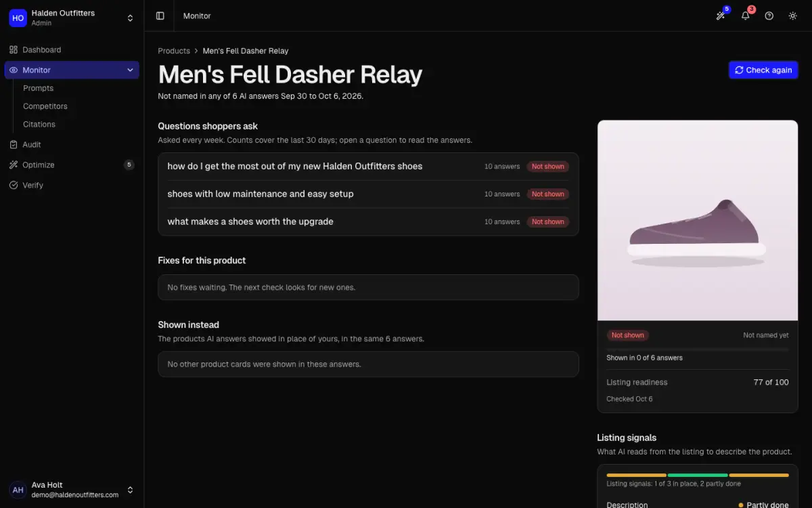Click Not shown badge for worth the upgrade question

point(547,221)
